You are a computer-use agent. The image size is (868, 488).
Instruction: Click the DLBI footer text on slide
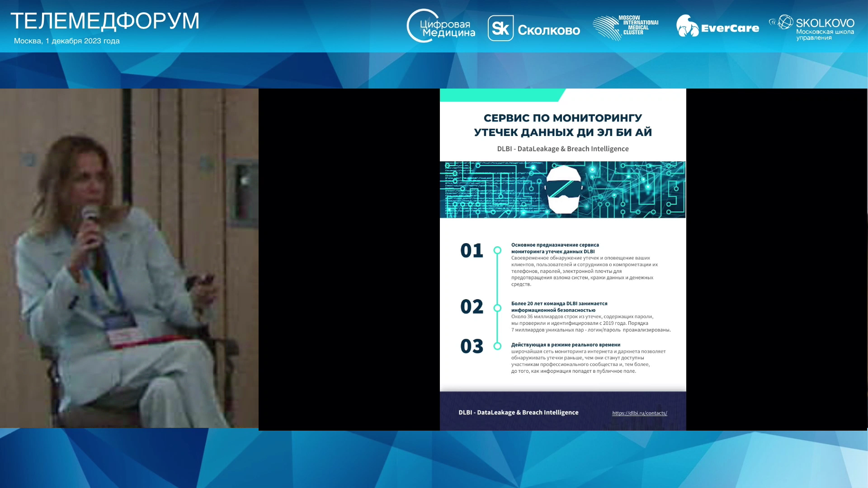pyautogui.click(x=518, y=413)
